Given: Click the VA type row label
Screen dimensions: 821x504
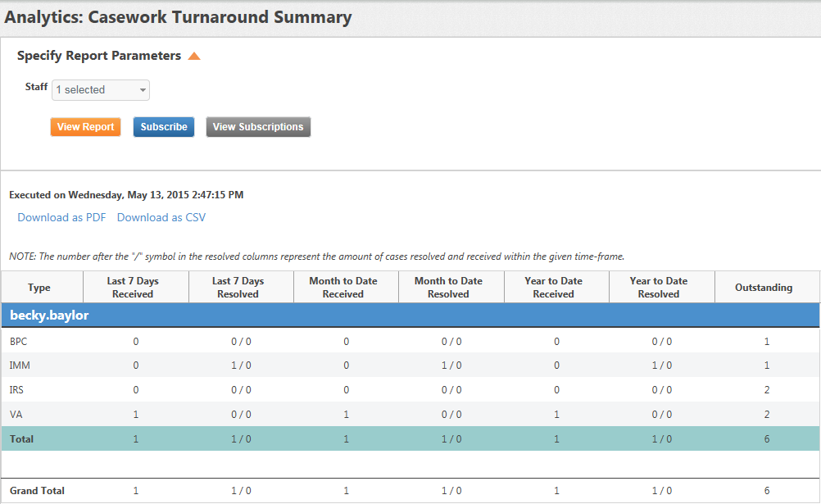Looking at the screenshot, I should click(16, 415).
